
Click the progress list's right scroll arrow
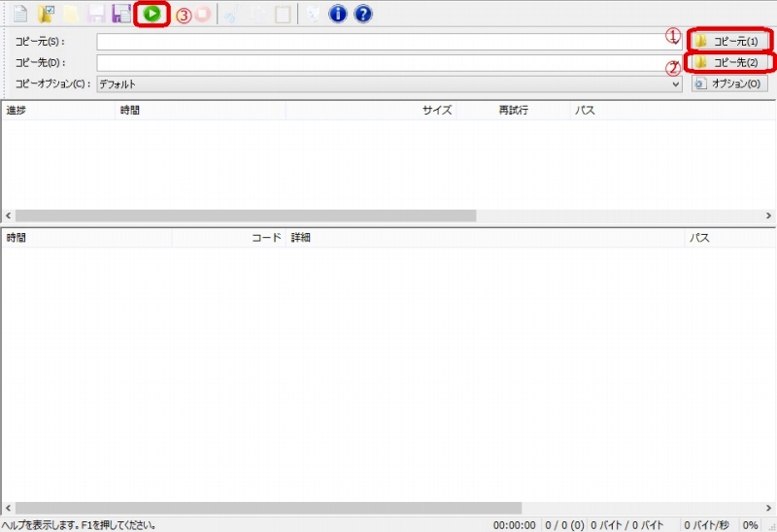[x=768, y=216]
